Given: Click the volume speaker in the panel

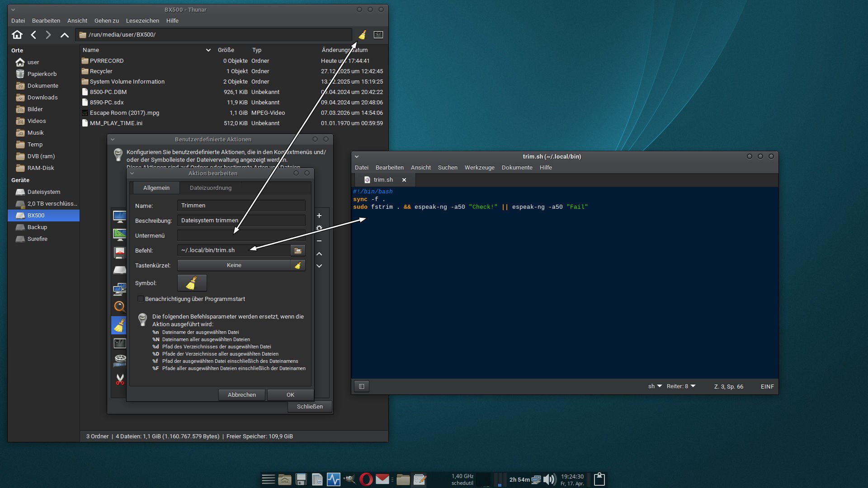Looking at the screenshot, I should tap(549, 479).
